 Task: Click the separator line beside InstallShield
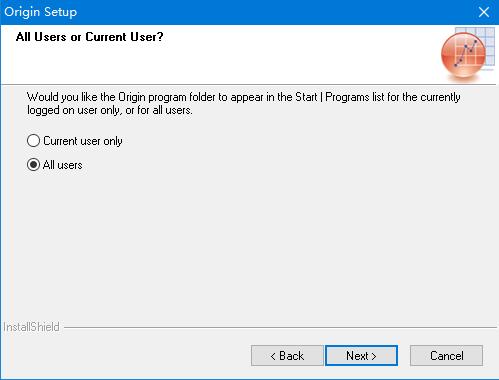click(280, 327)
